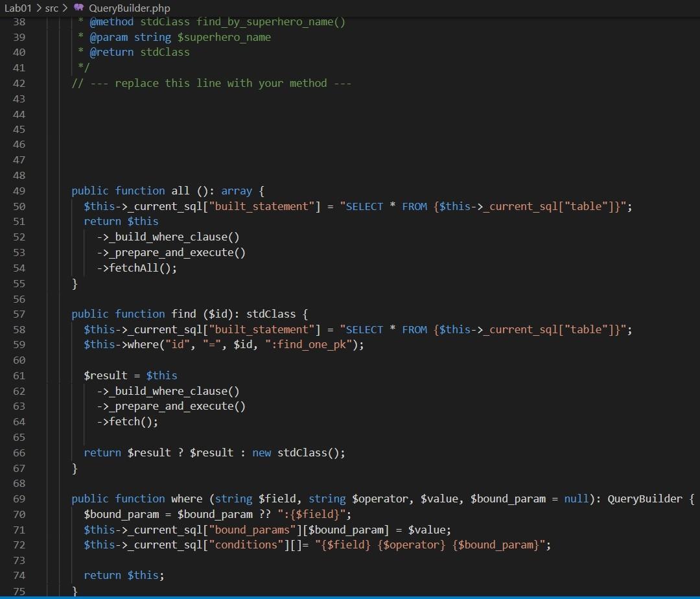Click 'bound_params' string on line 71

tap(252, 530)
